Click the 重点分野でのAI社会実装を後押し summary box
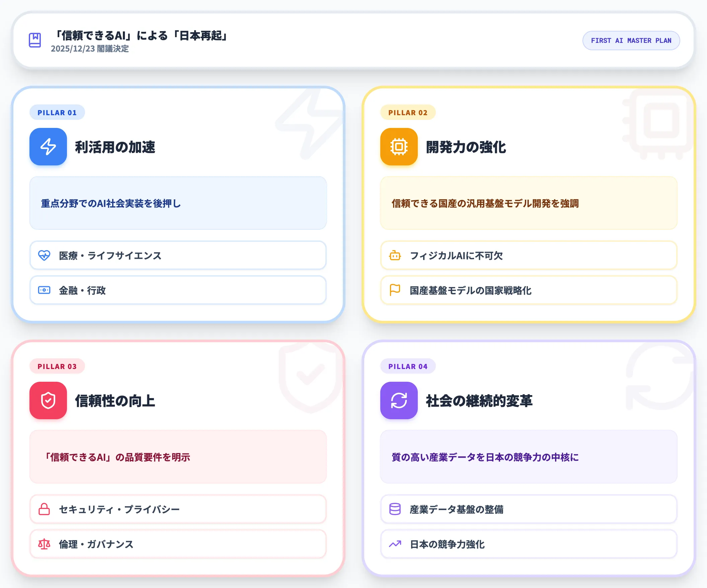The image size is (707, 588). tap(178, 203)
